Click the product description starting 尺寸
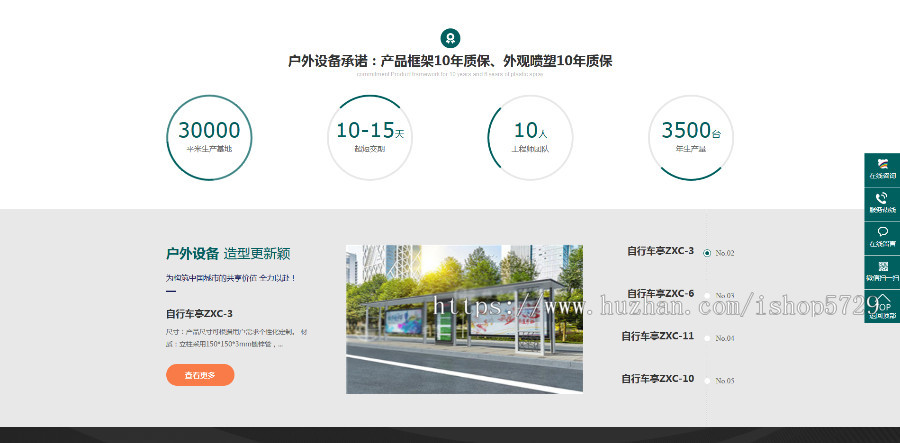This screenshot has width=900, height=443. coord(237,338)
